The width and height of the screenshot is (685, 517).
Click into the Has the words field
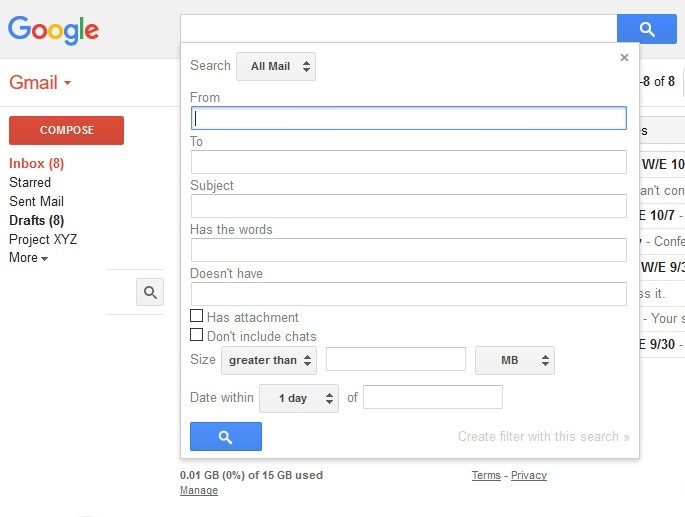click(x=408, y=250)
